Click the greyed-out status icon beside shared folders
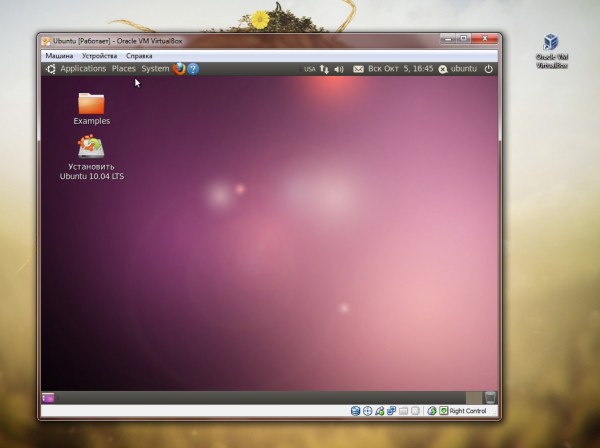Image resolution: width=600 pixels, height=448 pixels. [415, 411]
